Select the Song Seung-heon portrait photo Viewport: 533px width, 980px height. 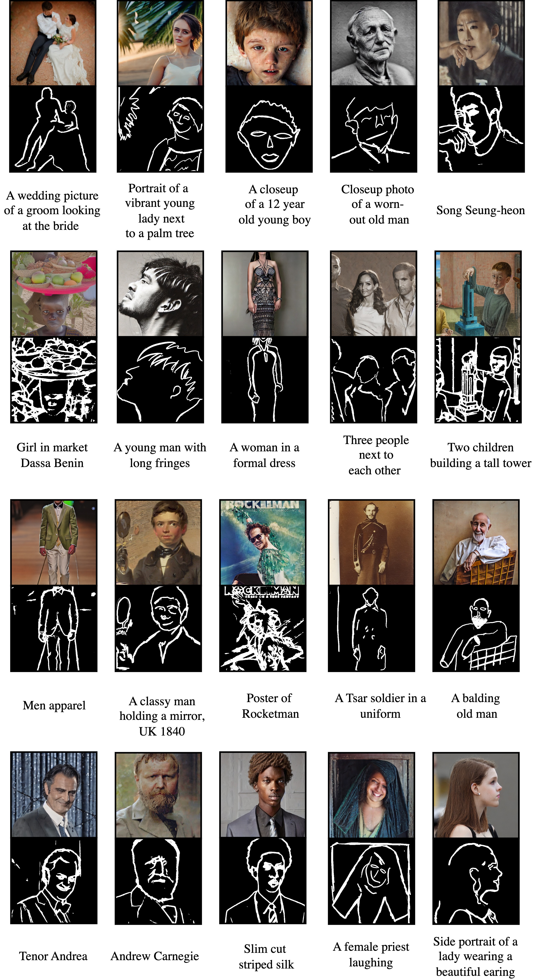coord(481,43)
